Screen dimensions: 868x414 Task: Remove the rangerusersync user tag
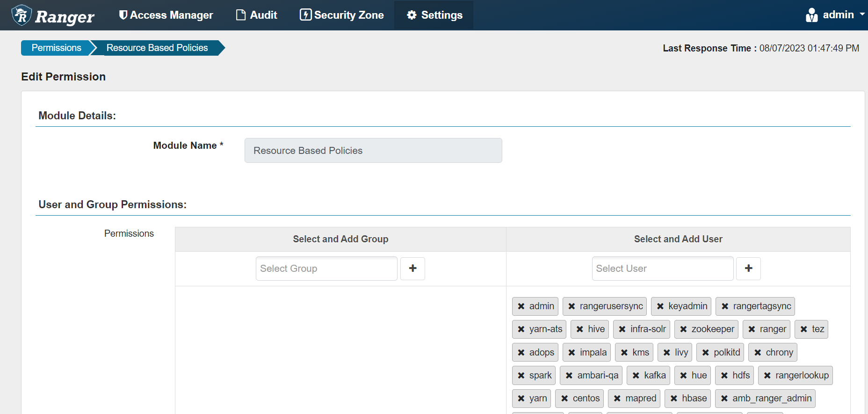(571, 306)
